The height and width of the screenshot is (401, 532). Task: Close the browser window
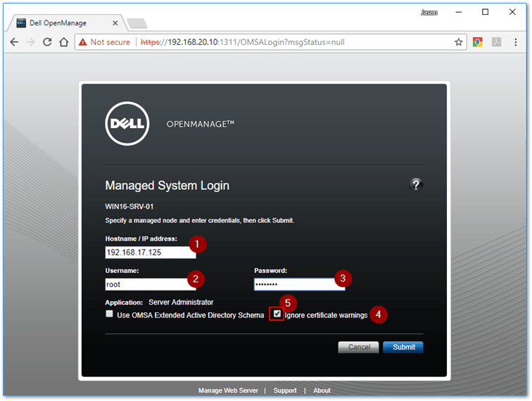coord(512,12)
